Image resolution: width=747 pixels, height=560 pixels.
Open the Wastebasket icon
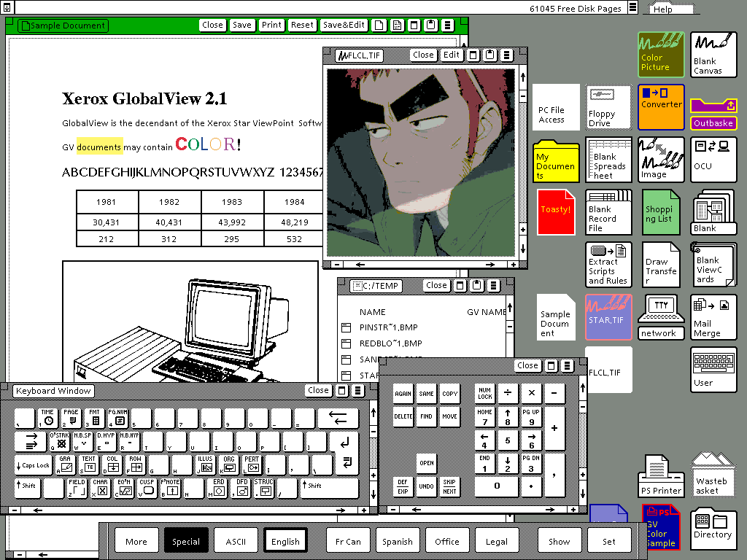pos(712,472)
